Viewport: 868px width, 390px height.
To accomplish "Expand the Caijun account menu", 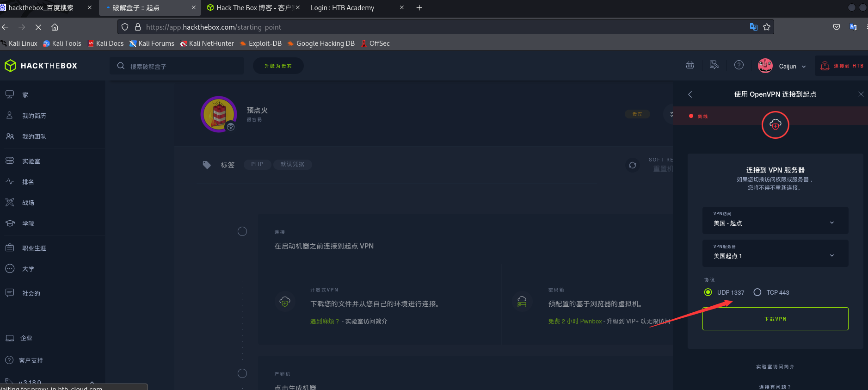I will pos(804,67).
